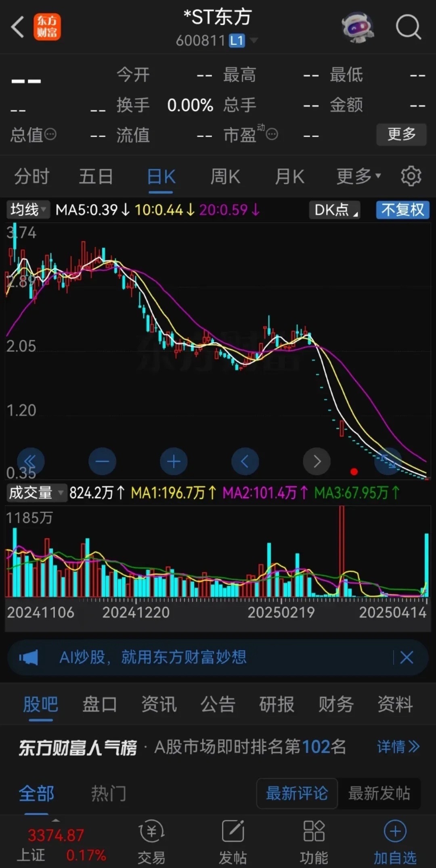Select the 热门 posts filter tab
This screenshot has height=868, width=436.
[109, 794]
